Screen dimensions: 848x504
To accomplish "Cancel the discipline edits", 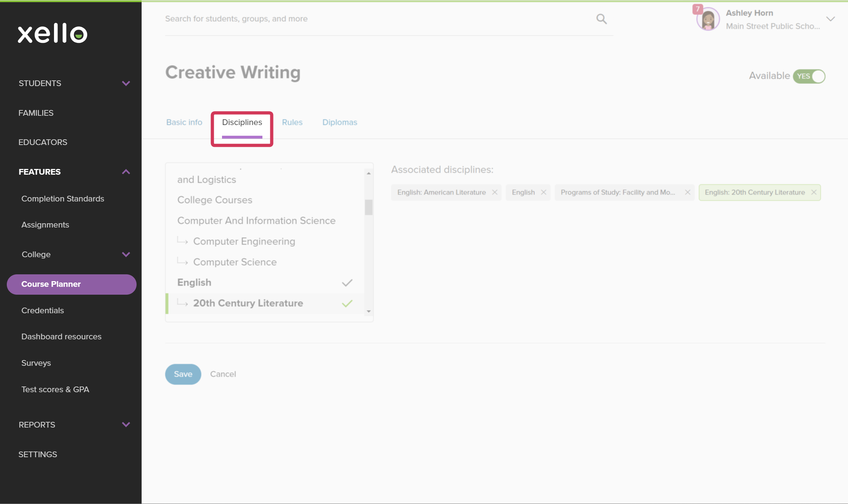I will tap(223, 374).
